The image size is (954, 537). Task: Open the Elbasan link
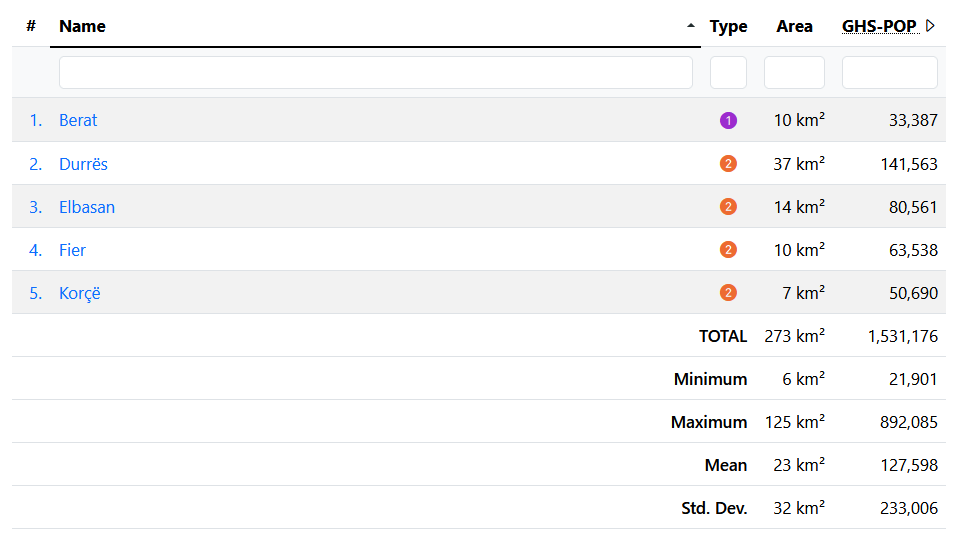click(x=87, y=207)
